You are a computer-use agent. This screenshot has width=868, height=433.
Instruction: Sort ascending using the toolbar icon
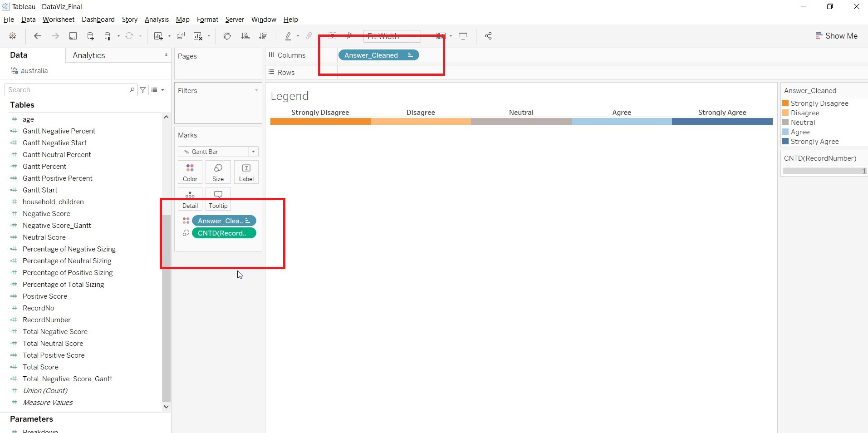coord(245,36)
